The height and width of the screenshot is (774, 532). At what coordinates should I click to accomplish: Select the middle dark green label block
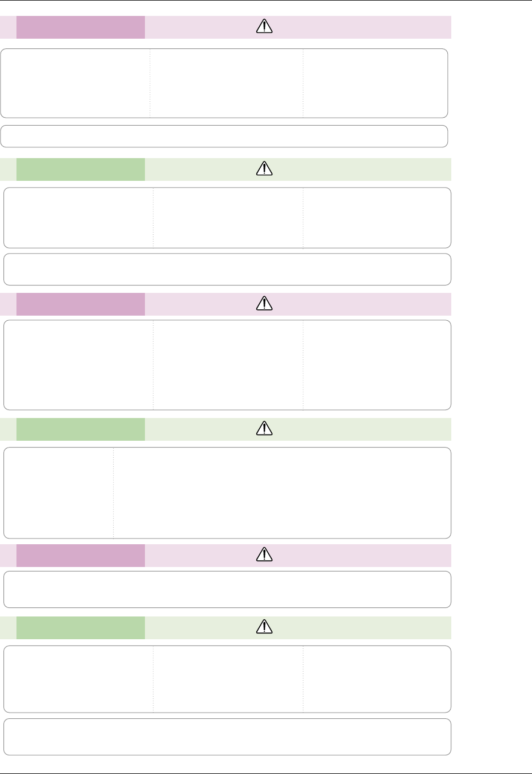click(80, 429)
